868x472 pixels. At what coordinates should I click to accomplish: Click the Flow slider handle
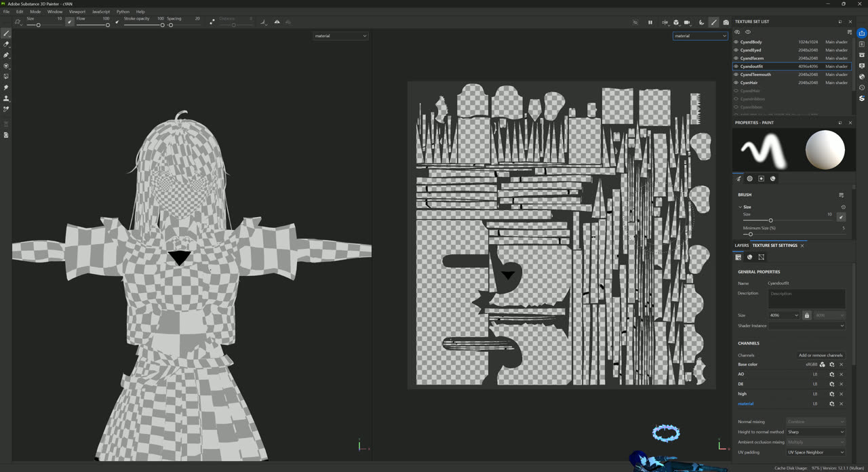(x=108, y=25)
